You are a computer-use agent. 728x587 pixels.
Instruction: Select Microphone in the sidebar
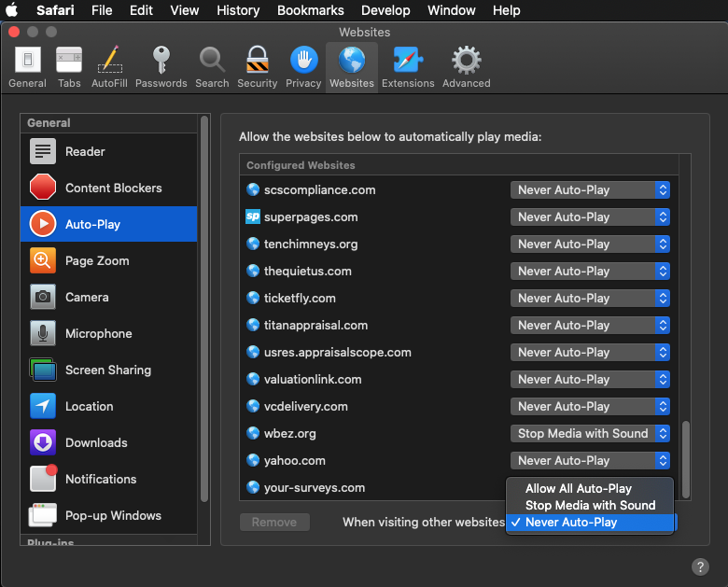[x=108, y=333]
